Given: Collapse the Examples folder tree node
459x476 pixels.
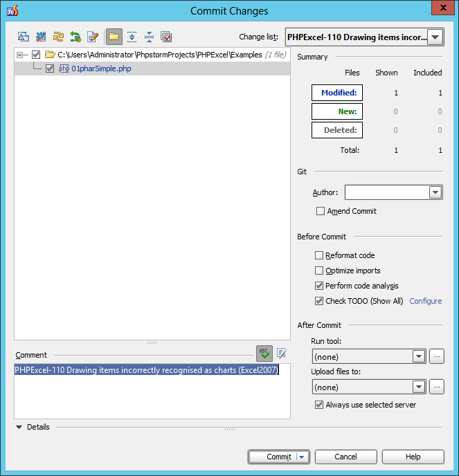Looking at the screenshot, I should tap(20, 55).
